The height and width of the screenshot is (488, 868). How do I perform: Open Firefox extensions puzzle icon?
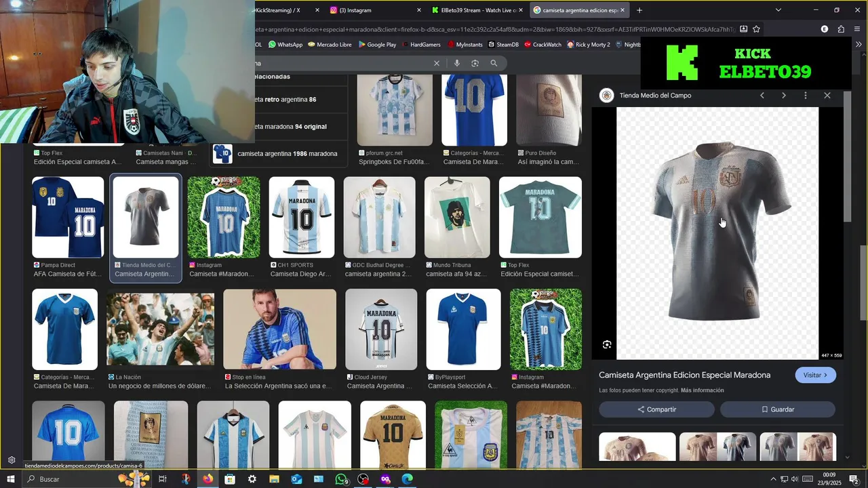coord(841,29)
